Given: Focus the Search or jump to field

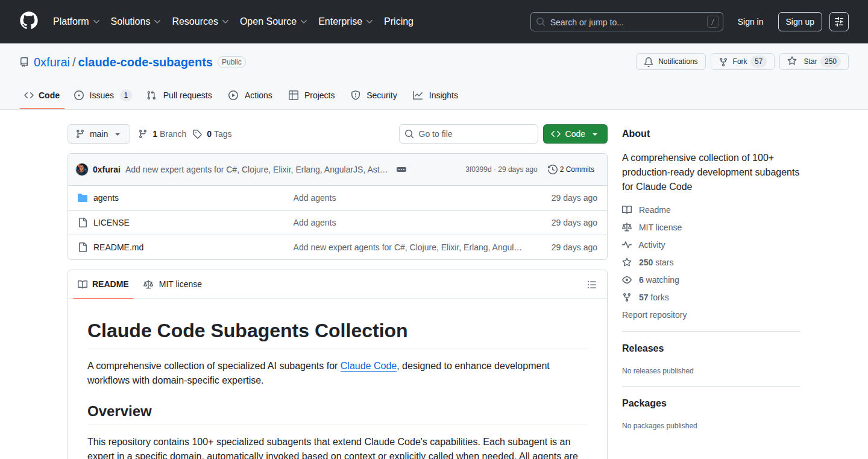Looking at the screenshot, I should (627, 22).
